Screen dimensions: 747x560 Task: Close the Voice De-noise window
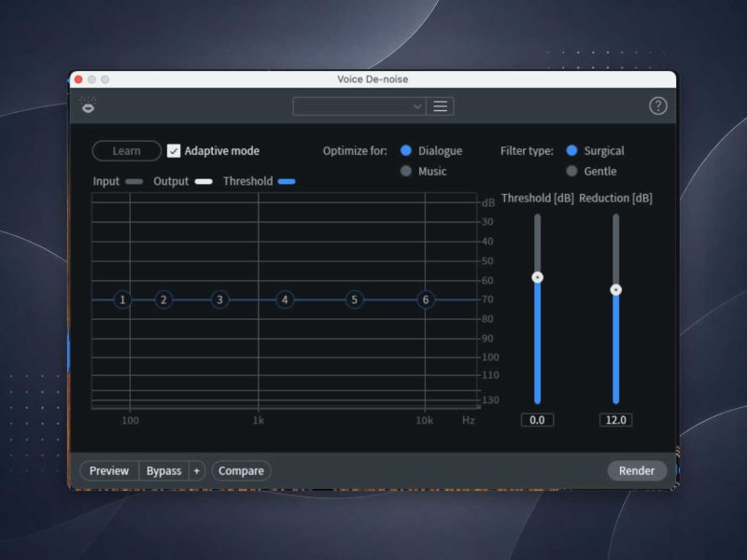point(78,79)
